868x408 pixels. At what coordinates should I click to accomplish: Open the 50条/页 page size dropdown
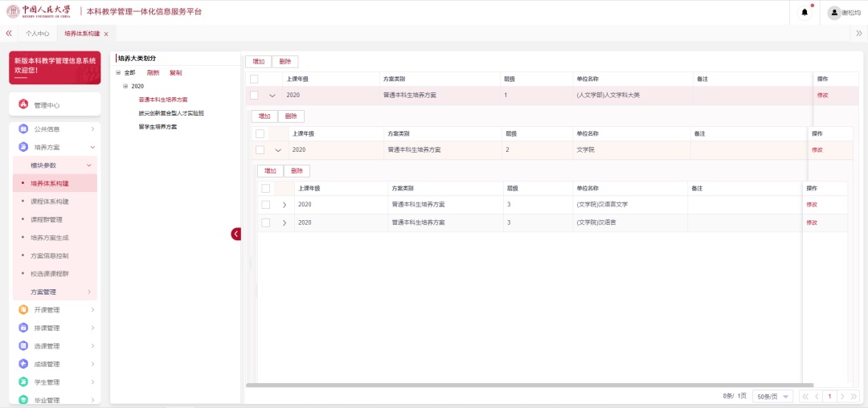coord(774,396)
